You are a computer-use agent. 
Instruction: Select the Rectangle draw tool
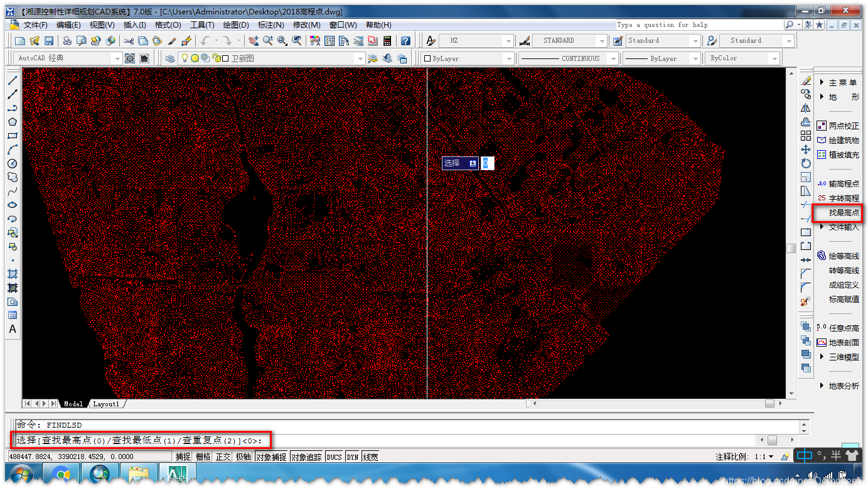pos(12,136)
